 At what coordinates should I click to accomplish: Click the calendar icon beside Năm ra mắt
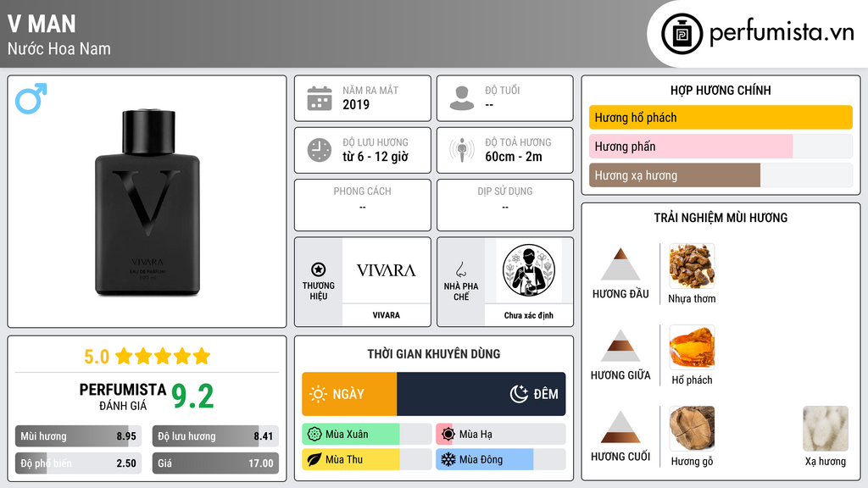click(x=320, y=98)
